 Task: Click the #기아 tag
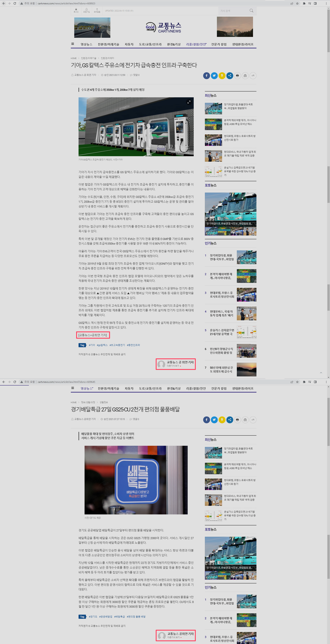pos(92,345)
